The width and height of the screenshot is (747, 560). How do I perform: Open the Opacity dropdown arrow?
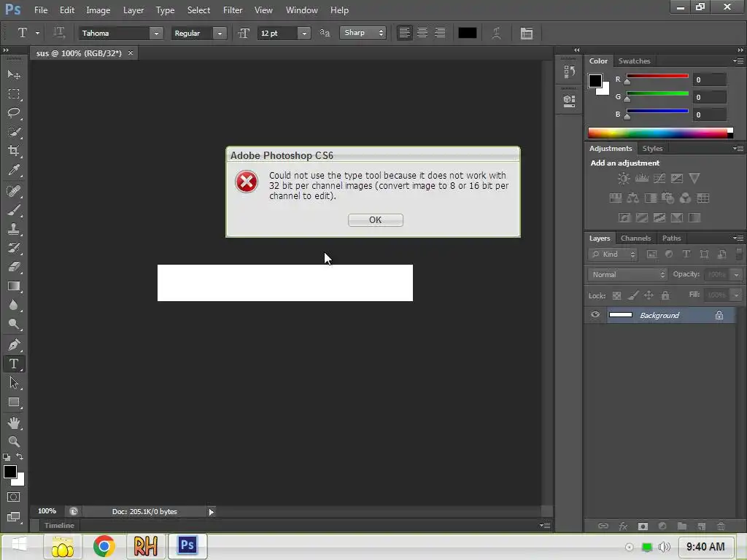(736, 275)
